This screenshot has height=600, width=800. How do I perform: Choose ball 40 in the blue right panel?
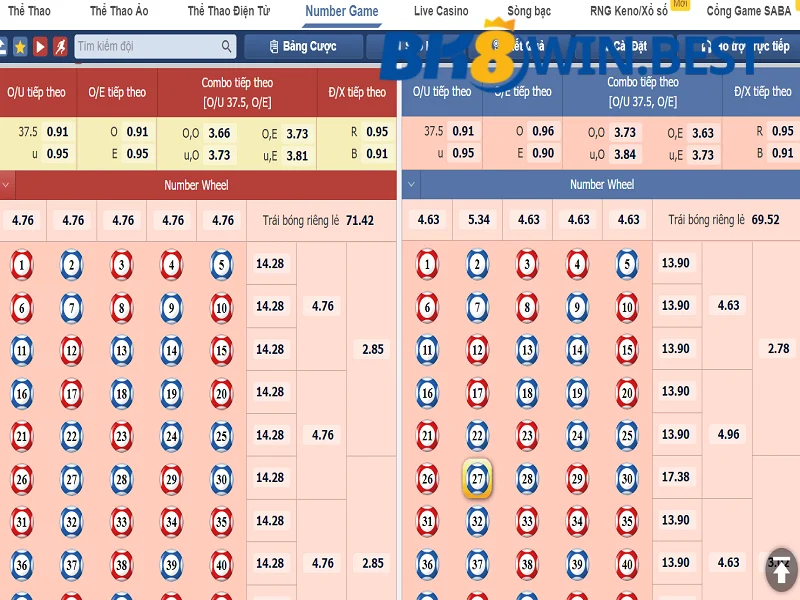[627, 564]
